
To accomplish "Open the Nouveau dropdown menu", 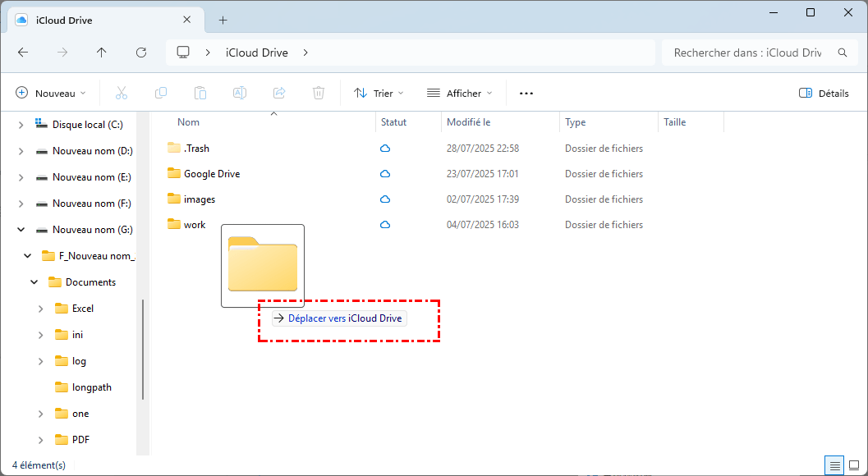I will (x=51, y=93).
